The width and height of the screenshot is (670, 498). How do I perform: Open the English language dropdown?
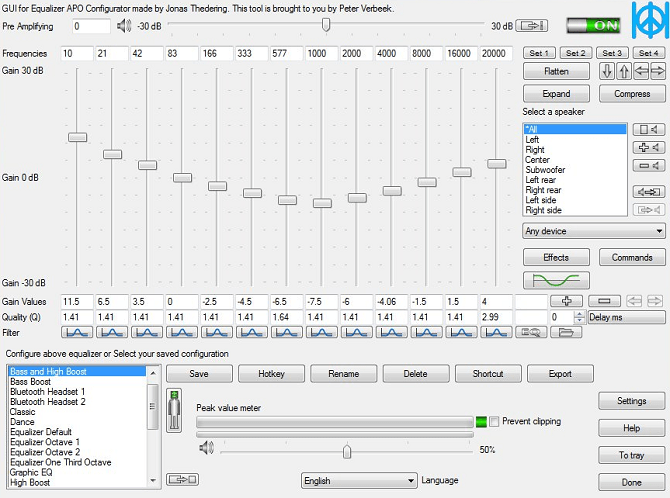(360, 480)
